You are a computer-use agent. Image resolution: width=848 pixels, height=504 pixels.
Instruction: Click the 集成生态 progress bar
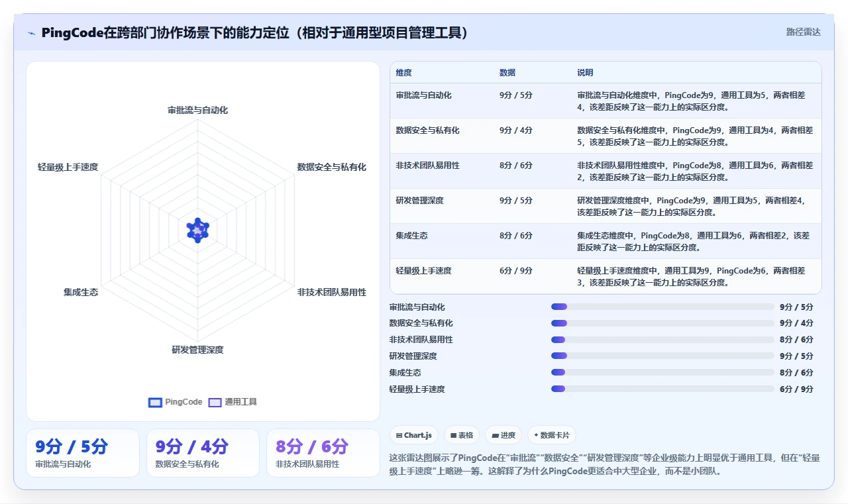point(662,373)
